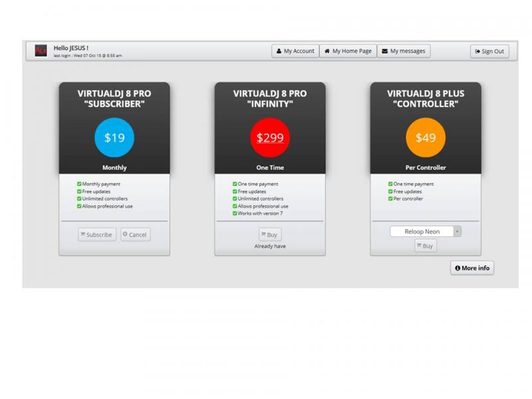Open My messages inbox
Screen dimensions: 532x399
(404, 51)
